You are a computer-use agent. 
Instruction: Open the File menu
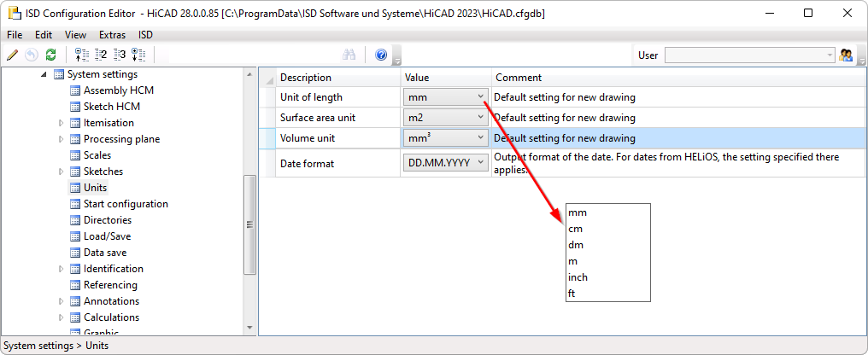tap(15, 35)
